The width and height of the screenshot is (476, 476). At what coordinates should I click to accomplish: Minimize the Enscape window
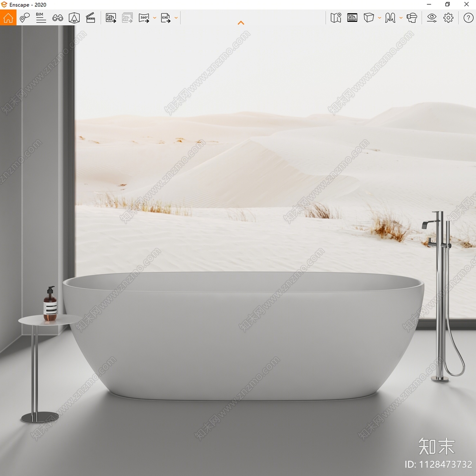[429, 4]
